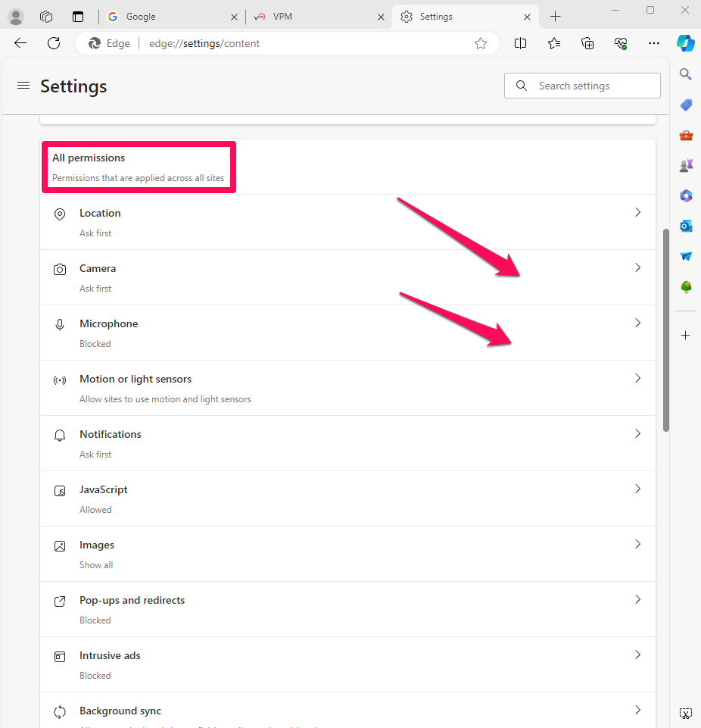Add this page to favorites
The width and height of the screenshot is (701, 728).
pos(481,43)
